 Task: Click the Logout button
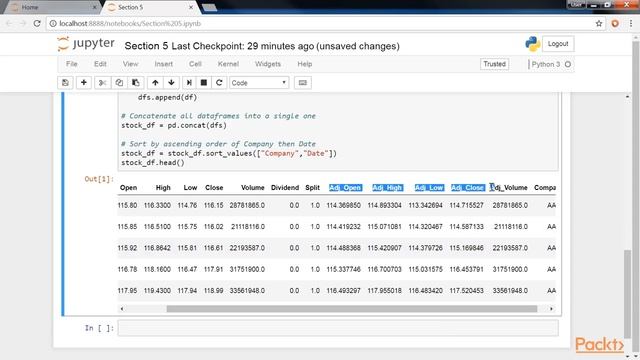point(558,44)
